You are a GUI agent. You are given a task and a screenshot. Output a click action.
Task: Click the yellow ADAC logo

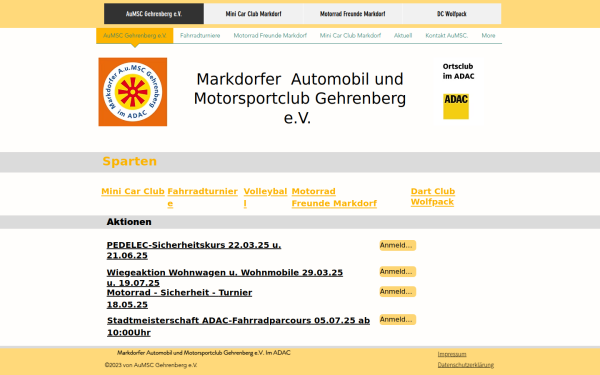pyautogui.click(x=456, y=106)
